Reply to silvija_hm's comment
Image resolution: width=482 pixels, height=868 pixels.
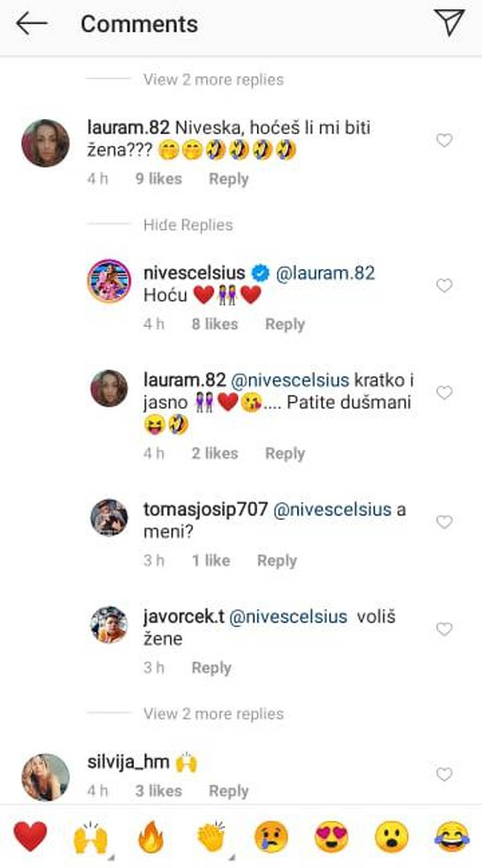point(229,791)
